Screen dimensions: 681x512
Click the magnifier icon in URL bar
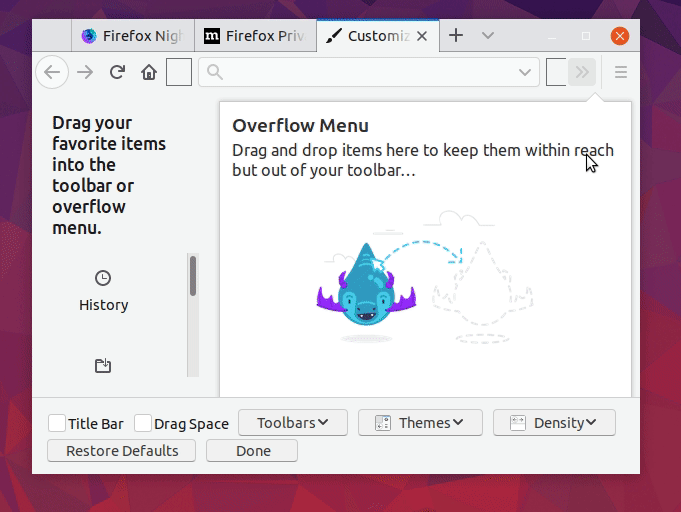pyautogui.click(x=215, y=72)
